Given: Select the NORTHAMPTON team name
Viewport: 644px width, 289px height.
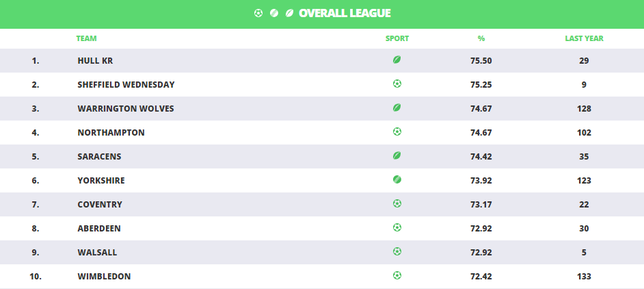Looking at the screenshot, I should point(111,133).
